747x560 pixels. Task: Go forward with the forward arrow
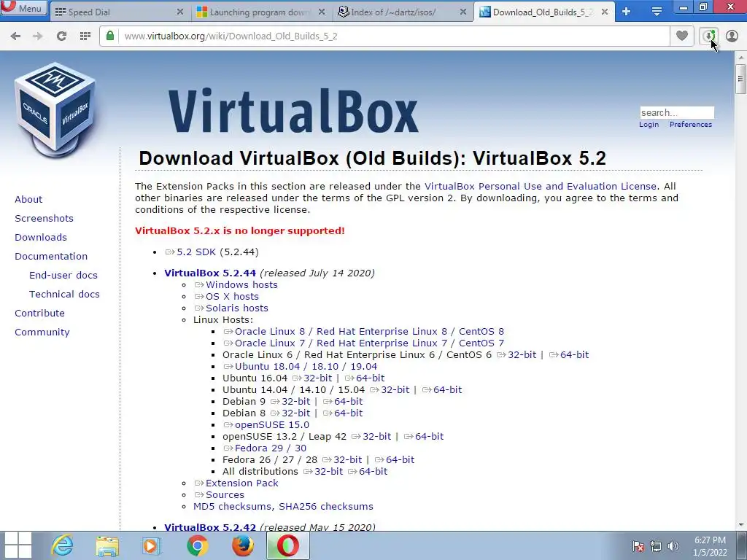pos(38,36)
